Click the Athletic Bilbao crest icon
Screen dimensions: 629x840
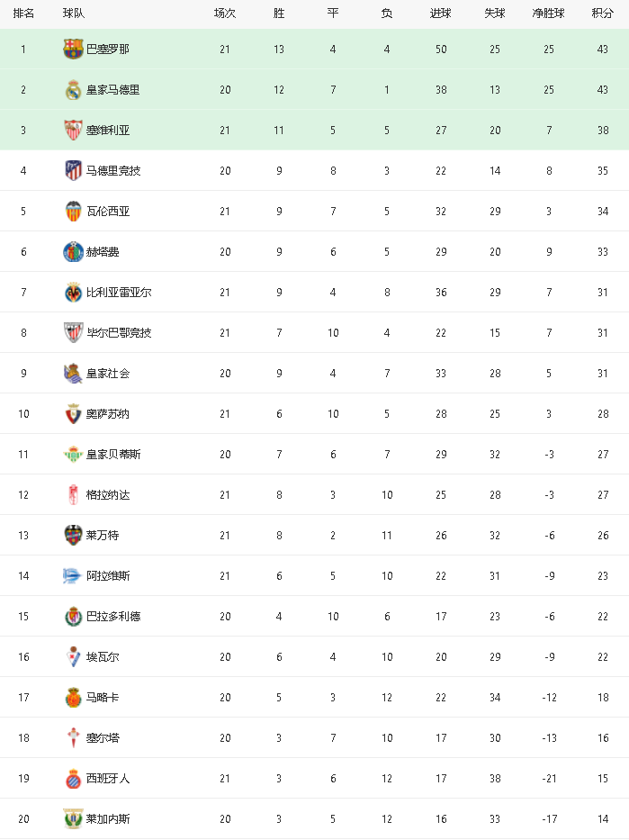pos(73,333)
